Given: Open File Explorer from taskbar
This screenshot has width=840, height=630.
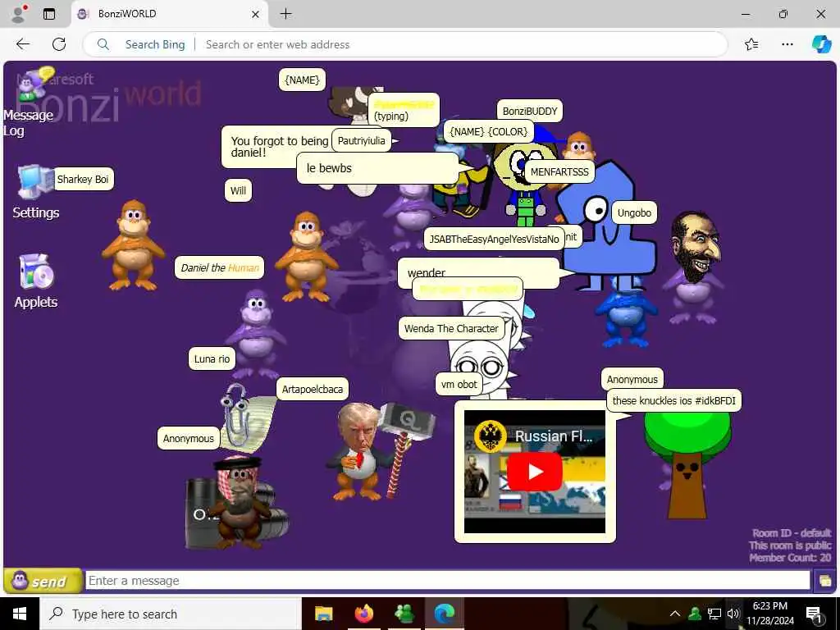Looking at the screenshot, I should [323, 614].
